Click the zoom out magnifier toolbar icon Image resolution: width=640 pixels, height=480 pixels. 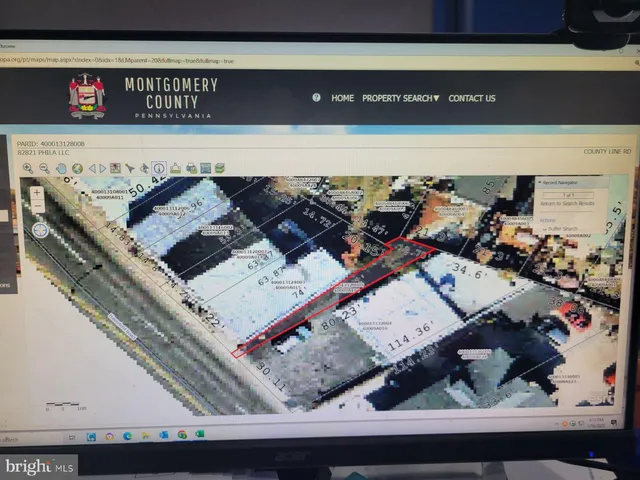coord(45,168)
